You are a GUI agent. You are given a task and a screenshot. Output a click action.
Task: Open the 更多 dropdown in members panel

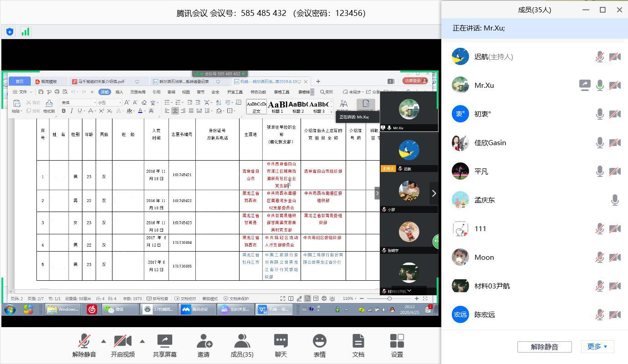[x=597, y=347]
